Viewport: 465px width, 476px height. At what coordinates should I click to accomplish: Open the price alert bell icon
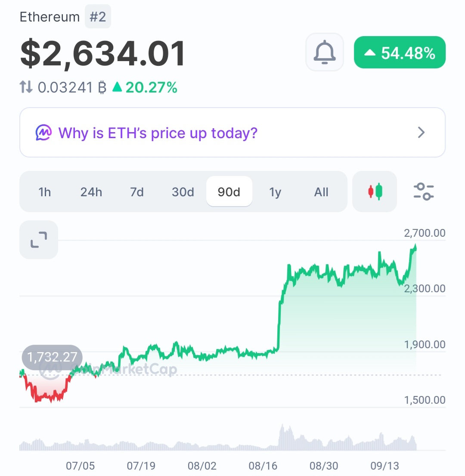pyautogui.click(x=324, y=52)
